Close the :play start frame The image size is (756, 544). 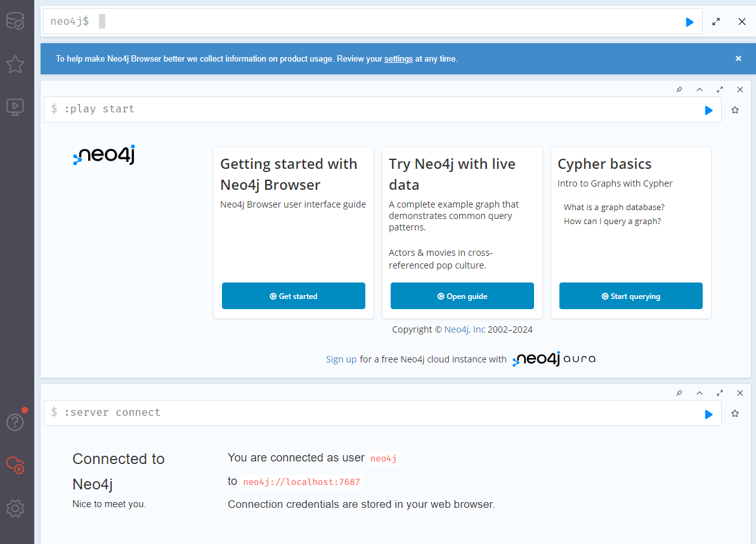click(740, 90)
